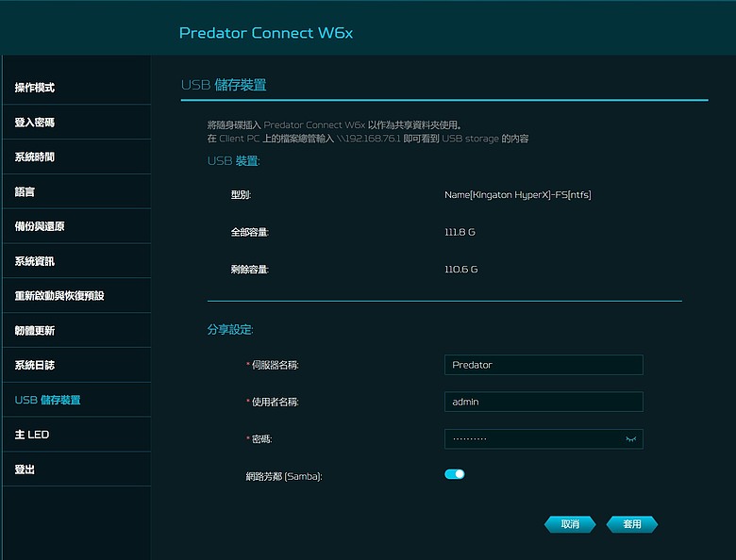Click the \\192.168.76.1 instruction line

pyautogui.click(x=368, y=139)
